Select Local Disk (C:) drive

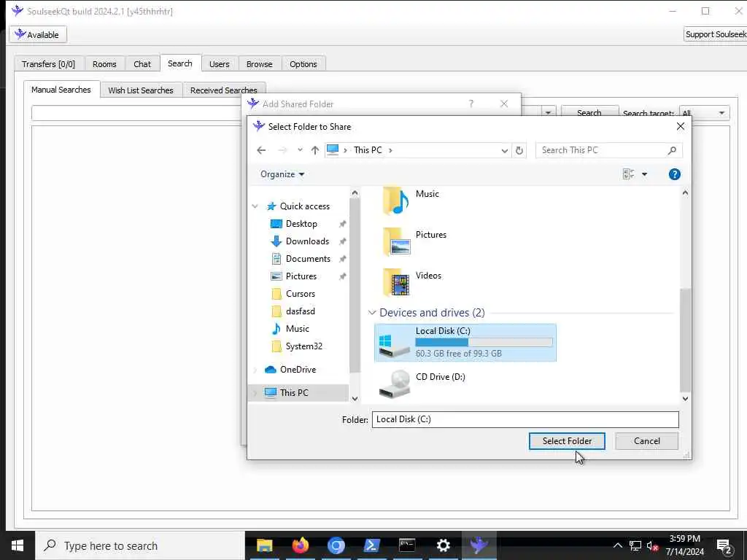(x=465, y=343)
